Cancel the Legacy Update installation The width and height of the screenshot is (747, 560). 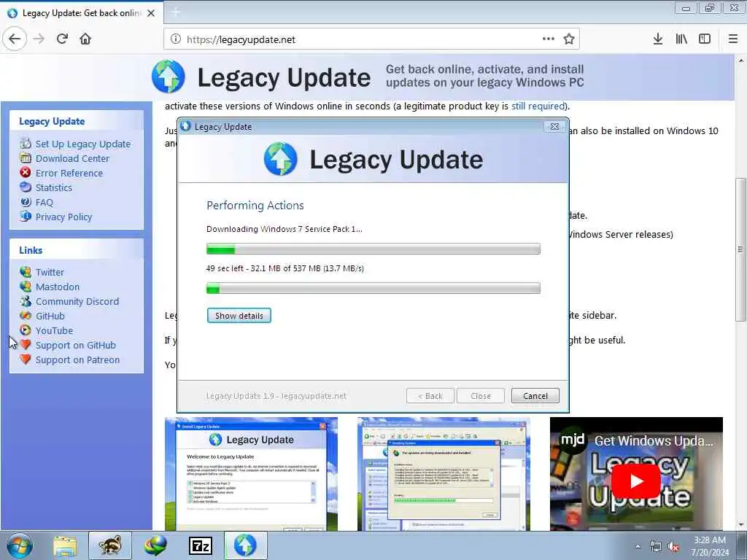tap(535, 396)
